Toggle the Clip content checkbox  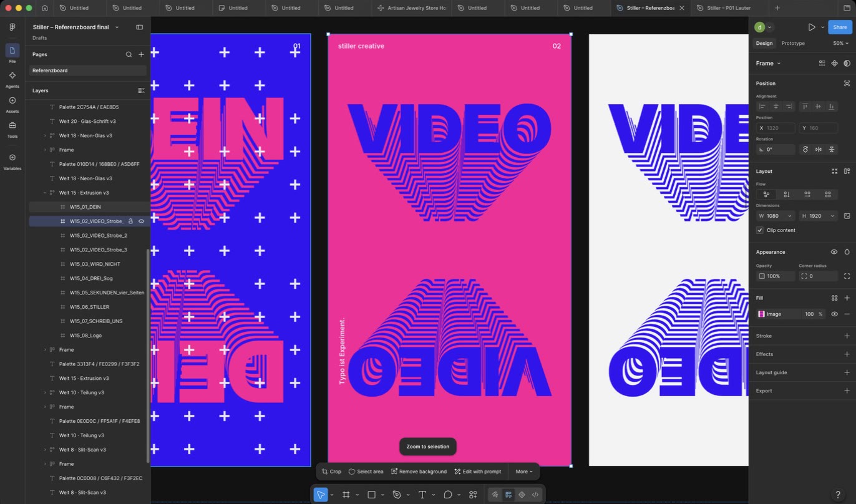click(760, 230)
